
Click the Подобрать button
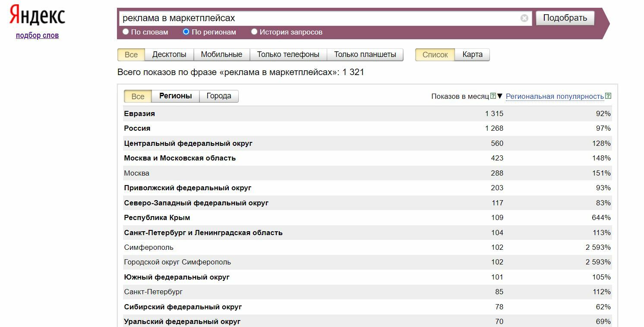565,18
